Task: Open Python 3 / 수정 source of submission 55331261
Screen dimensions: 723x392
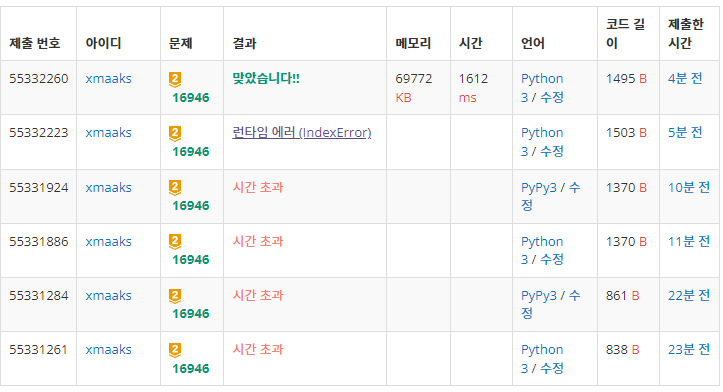Action: pos(542,359)
